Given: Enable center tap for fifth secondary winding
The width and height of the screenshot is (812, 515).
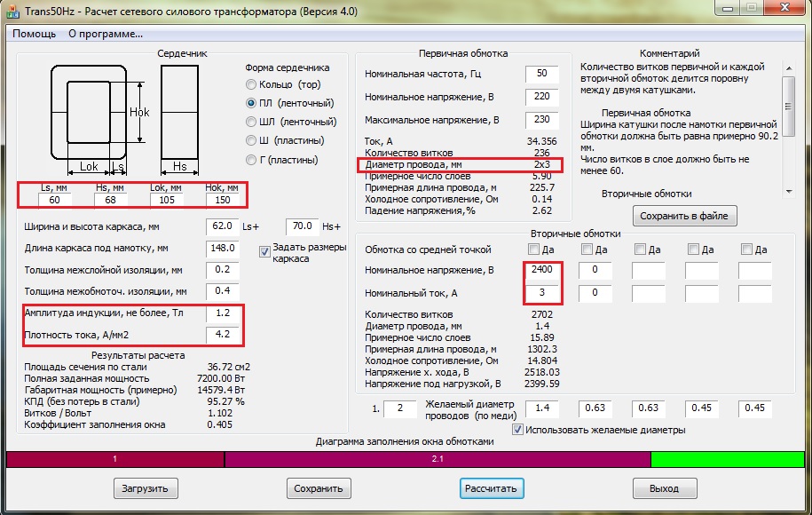Looking at the screenshot, I should click(x=746, y=250).
